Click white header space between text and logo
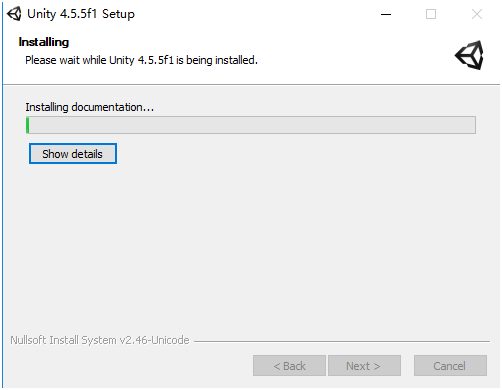The width and height of the screenshot is (502, 390). tap(353, 55)
